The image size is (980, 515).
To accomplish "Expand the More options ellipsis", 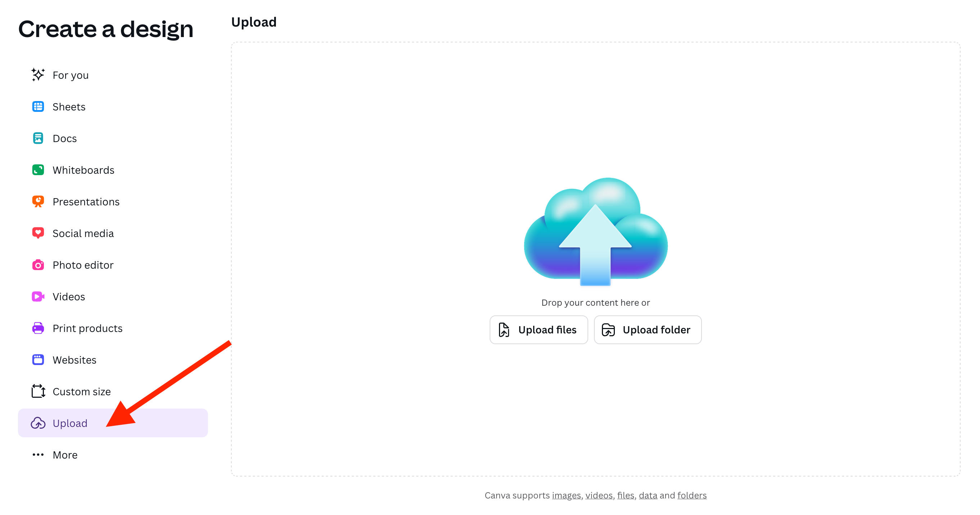I will tap(38, 455).
